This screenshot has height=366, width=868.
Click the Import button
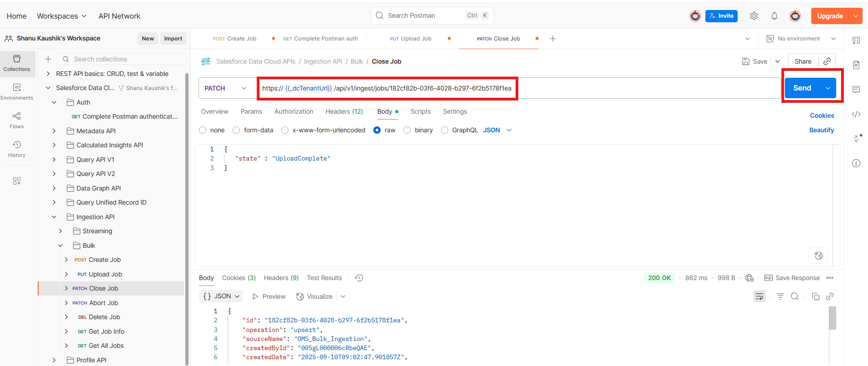tap(173, 39)
